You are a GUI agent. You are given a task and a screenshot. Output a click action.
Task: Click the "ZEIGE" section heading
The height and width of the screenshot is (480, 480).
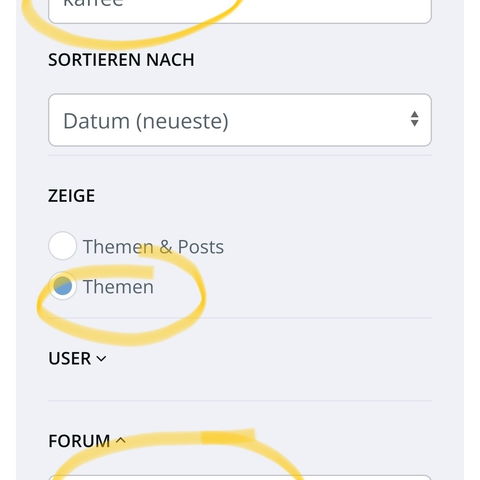tap(71, 196)
